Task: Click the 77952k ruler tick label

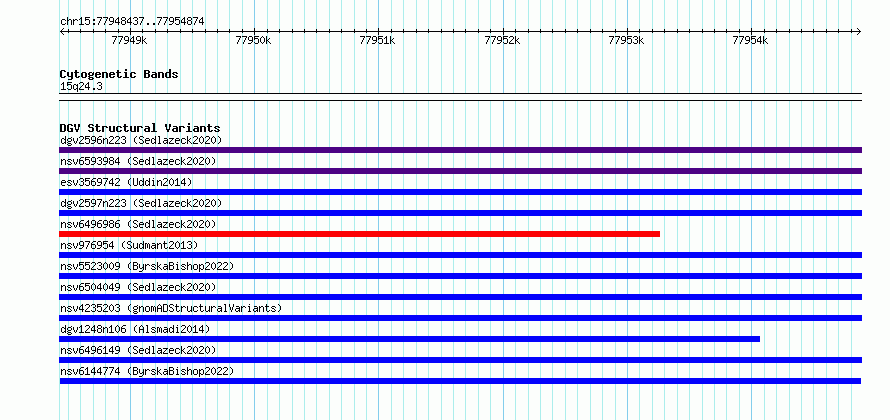Action: [502, 40]
